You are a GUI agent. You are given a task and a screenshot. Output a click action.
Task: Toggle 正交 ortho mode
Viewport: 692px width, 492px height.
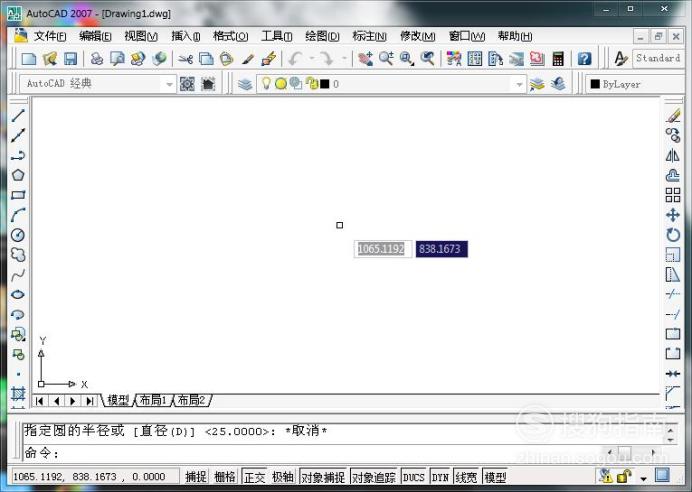255,477
